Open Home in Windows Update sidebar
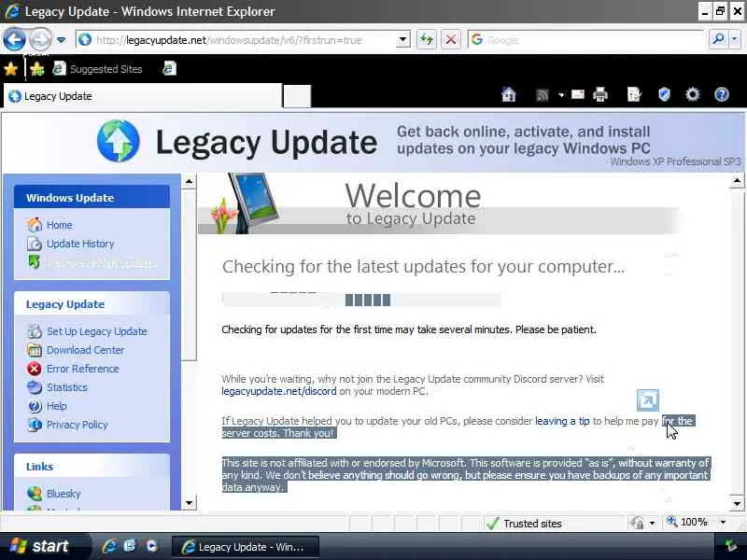Image resolution: width=747 pixels, height=560 pixels. (60, 225)
